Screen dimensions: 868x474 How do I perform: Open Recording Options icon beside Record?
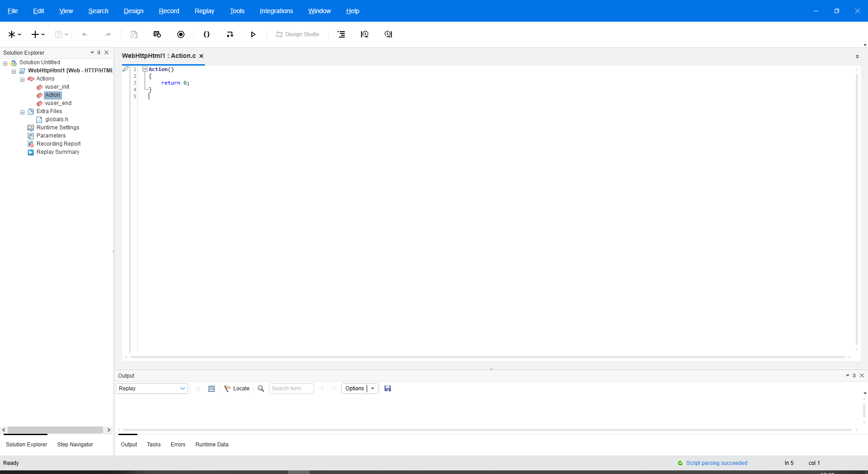[157, 34]
